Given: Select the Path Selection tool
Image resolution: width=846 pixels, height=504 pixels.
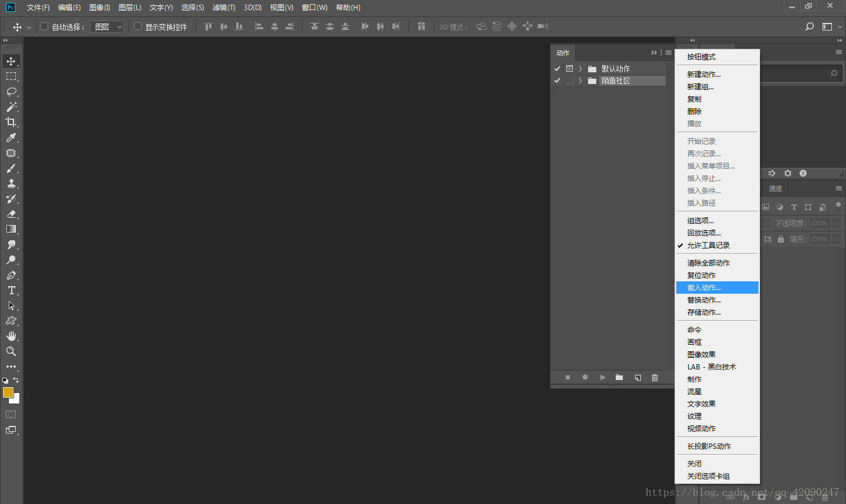Looking at the screenshot, I should coord(11,305).
